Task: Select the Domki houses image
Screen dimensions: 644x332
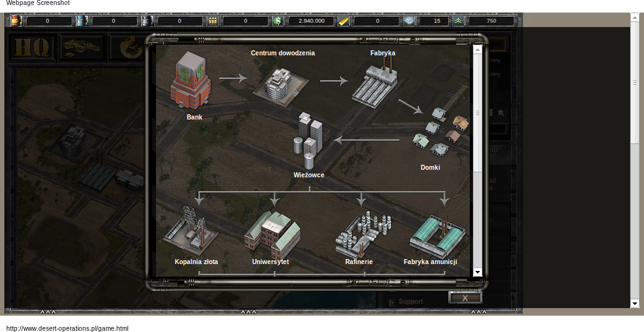Action: [441, 132]
